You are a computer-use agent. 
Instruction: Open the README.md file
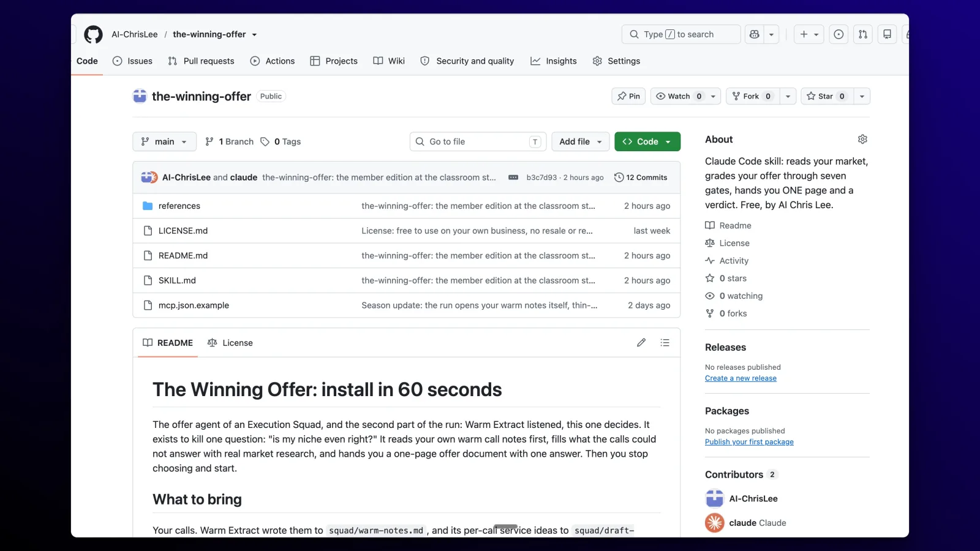click(x=183, y=256)
